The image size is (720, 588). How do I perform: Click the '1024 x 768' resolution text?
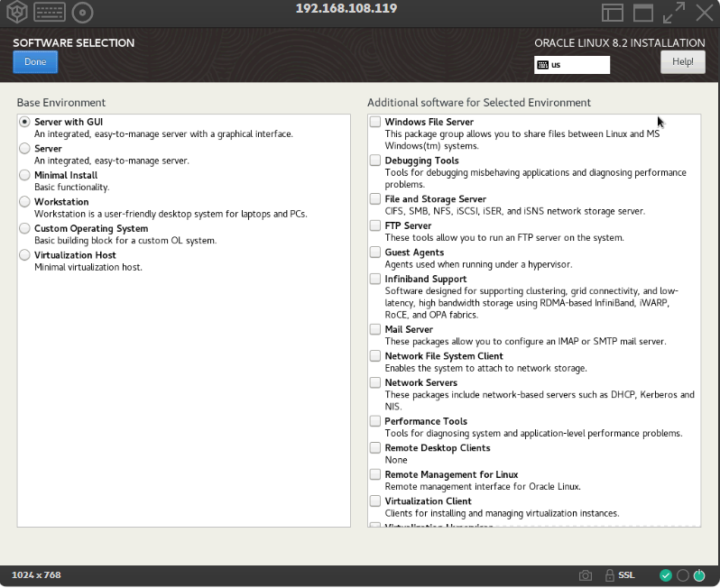36,575
